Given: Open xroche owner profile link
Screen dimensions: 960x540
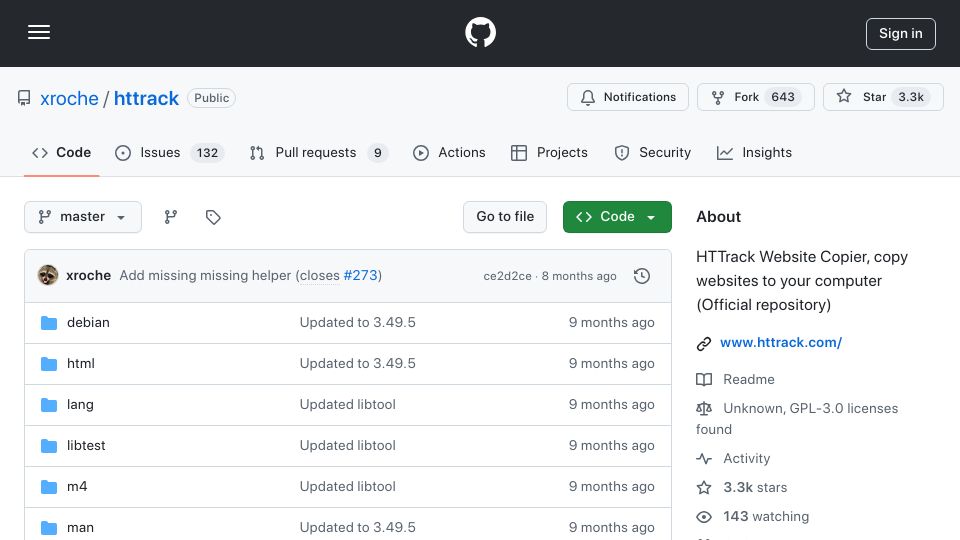Looking at the screenshot, I should pos(69,98).
